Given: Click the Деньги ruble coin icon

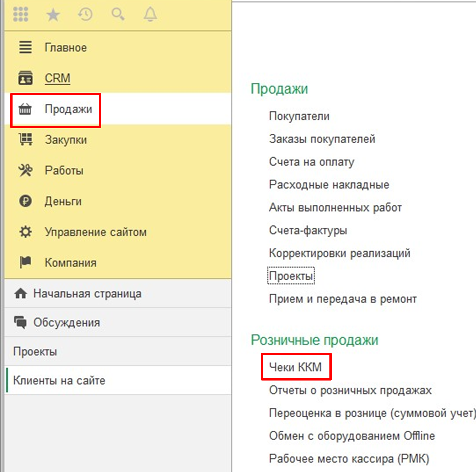Looking at the screenshot, I should (25, 201).
